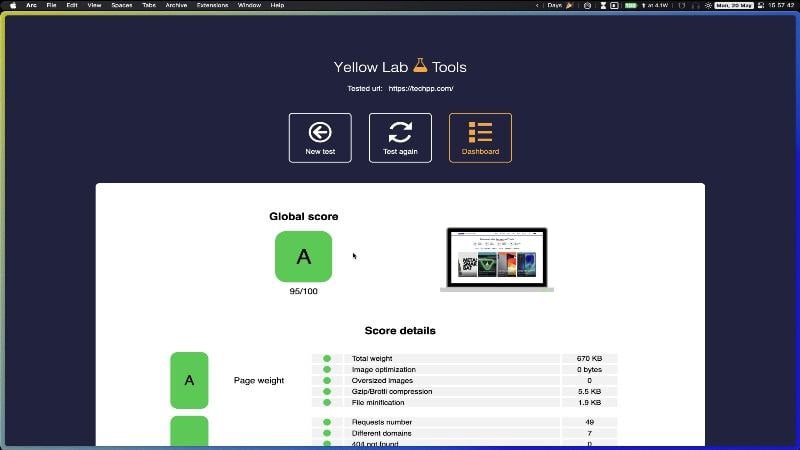The width and height of the screenshot is (800, 450).
Task: Click the battery icon in menu bar
Action: 631,5
